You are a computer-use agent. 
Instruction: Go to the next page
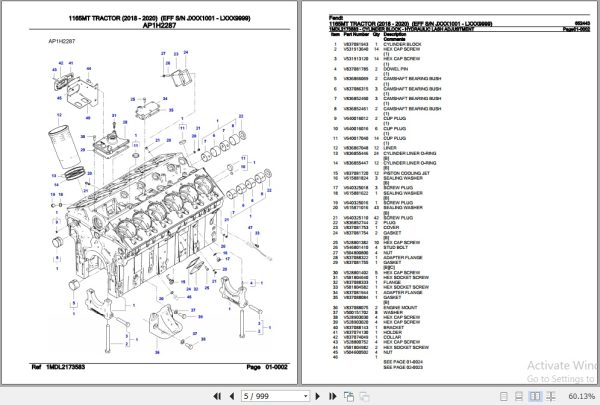point(318,396)
